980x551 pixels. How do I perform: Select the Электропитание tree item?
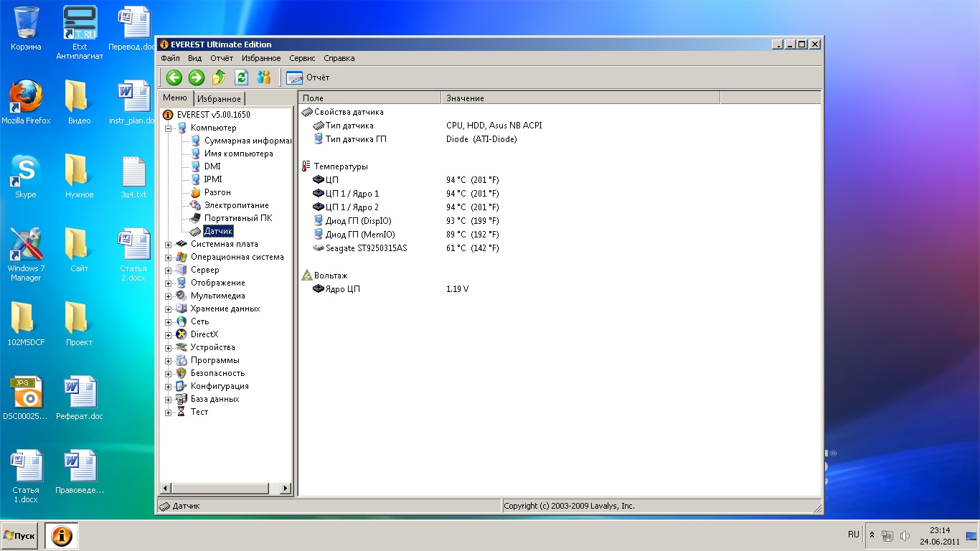click(x=236, y=205)
